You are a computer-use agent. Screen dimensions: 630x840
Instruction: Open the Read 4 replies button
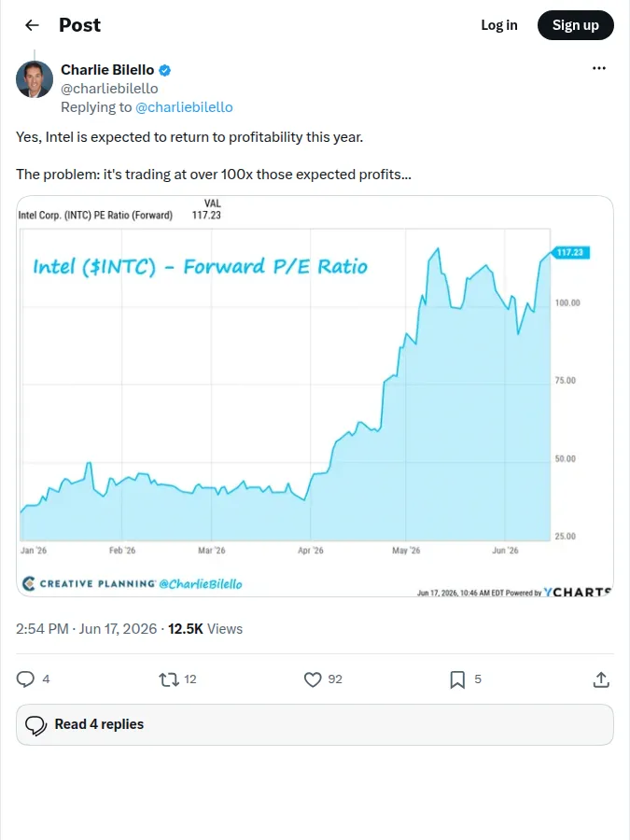[315, 724]
